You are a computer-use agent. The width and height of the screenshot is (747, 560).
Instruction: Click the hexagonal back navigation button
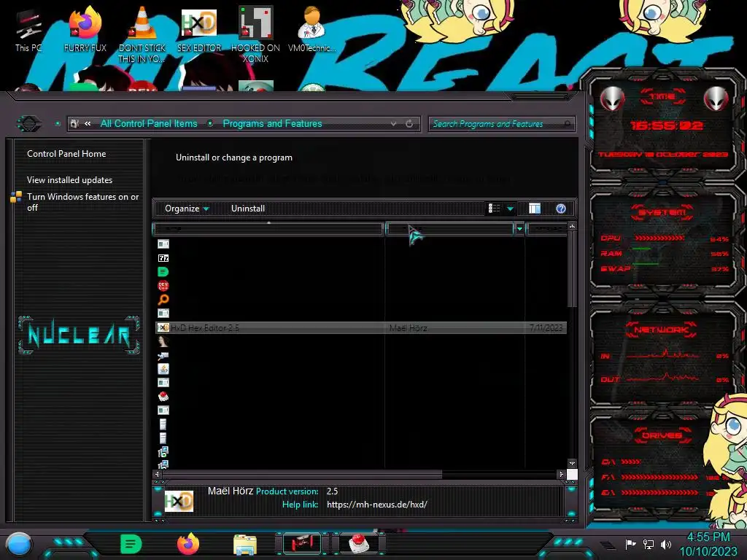[29, 124]
